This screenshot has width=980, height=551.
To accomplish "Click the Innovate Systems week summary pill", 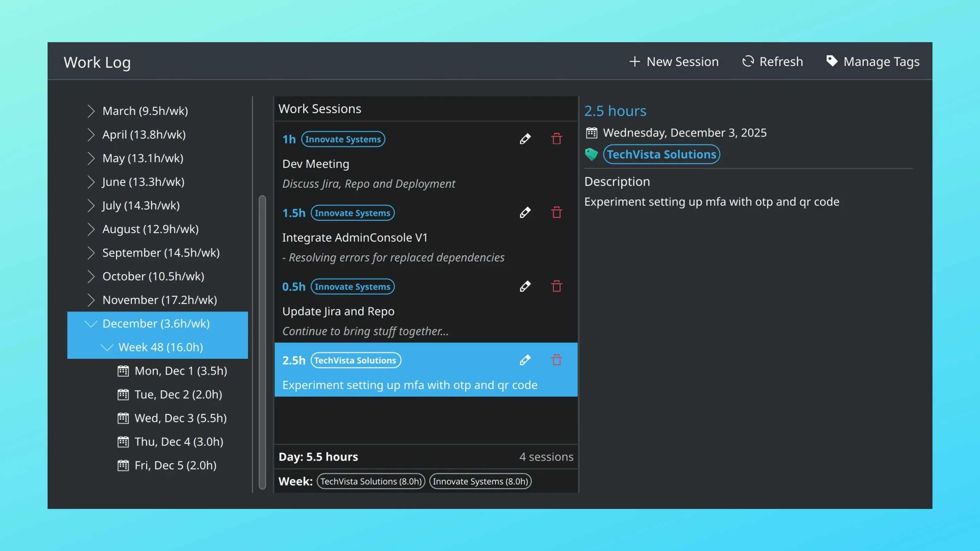I will [x=480, y=481].
